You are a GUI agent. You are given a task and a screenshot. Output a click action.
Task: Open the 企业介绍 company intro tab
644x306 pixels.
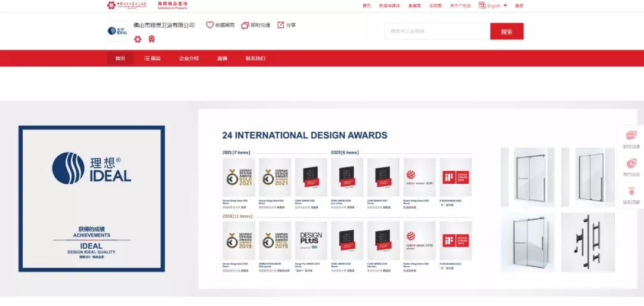189,58
